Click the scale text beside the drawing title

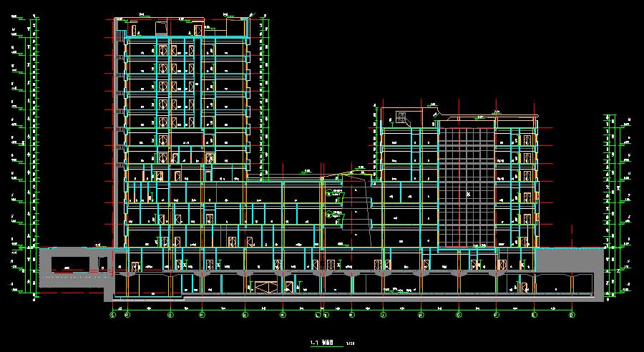350,343
